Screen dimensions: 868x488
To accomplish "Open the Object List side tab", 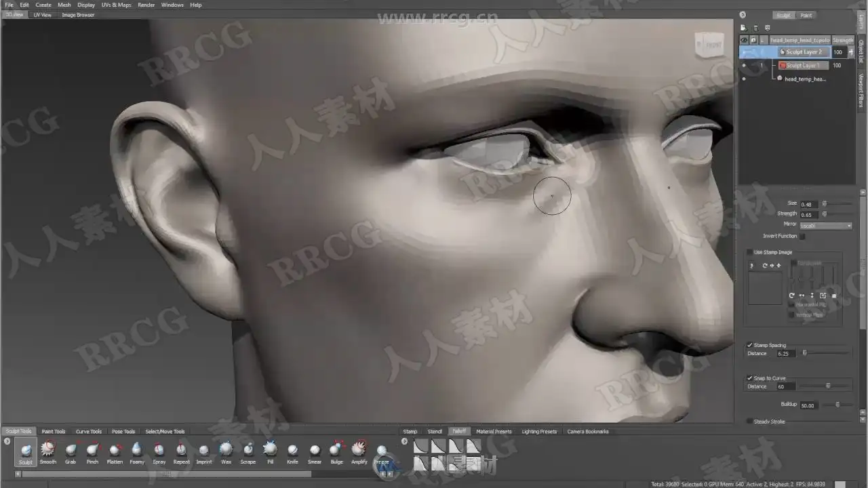I will (861, 52).
